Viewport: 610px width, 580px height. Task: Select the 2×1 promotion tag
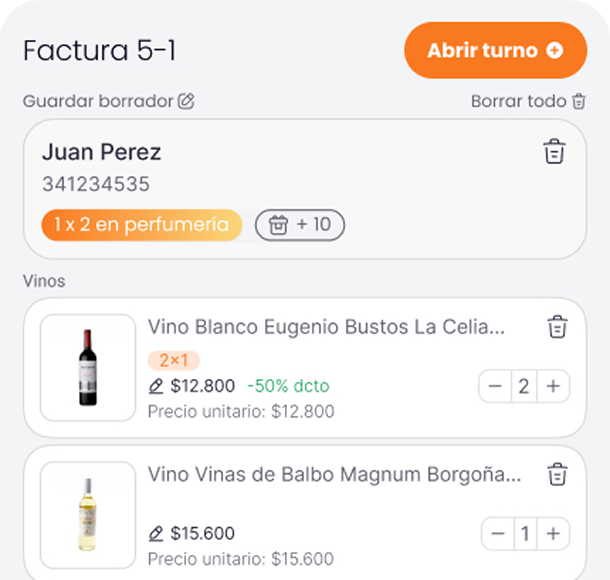click(x=173, y=361)
